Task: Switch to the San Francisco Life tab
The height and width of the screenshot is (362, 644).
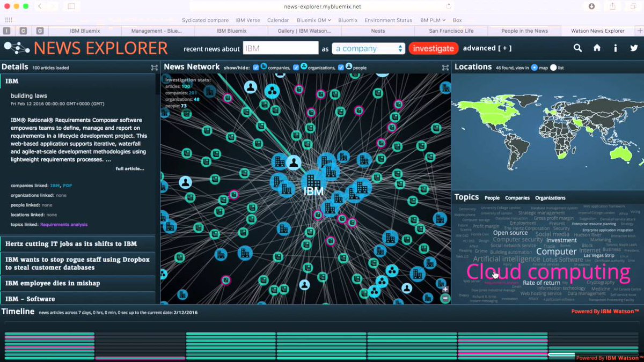Action: point(451,31)
